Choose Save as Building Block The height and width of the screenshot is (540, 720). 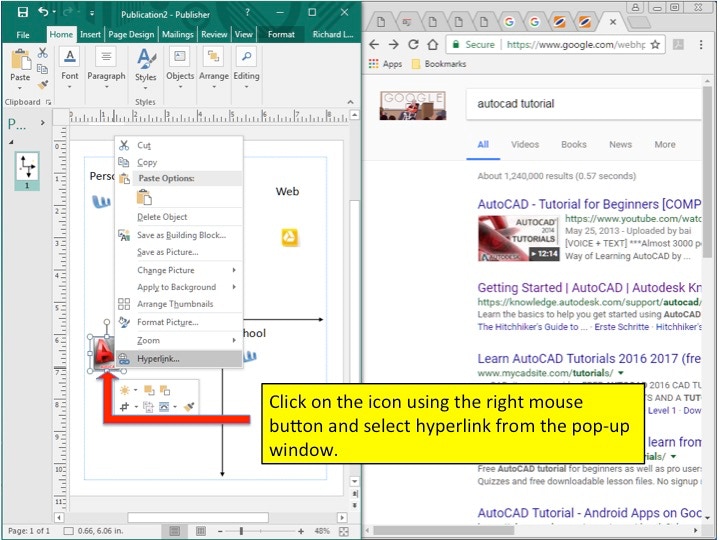[x=179, y=235]
